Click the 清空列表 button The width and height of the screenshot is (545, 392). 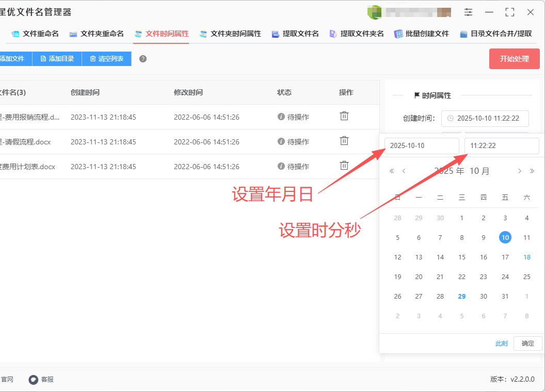[x=106, y=59]
